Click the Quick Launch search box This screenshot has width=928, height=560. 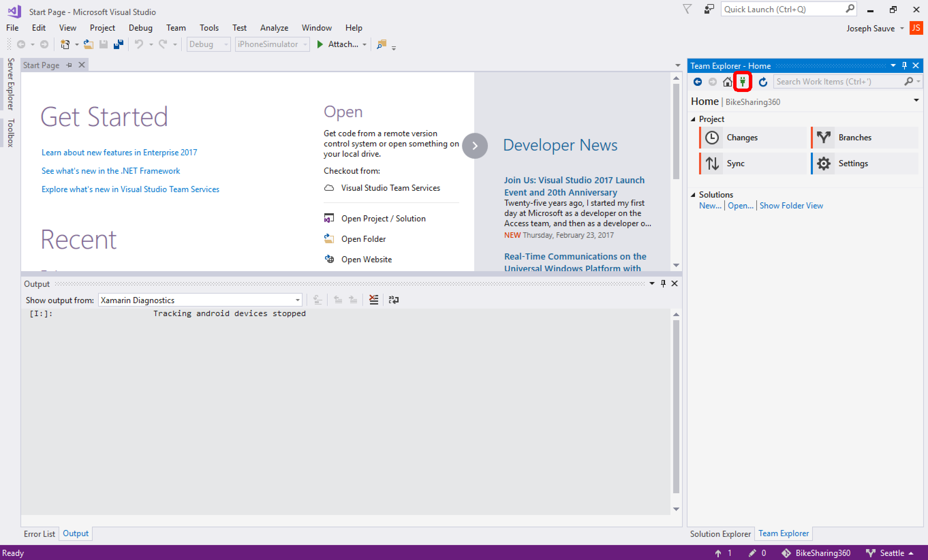click(789, 9)
